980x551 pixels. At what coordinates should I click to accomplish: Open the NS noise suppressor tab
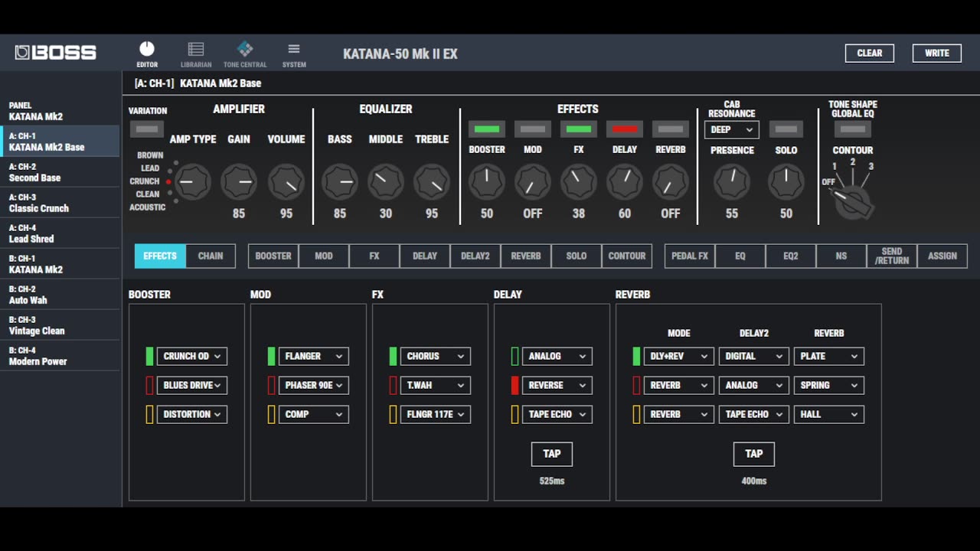pyautogui.click(x=841, y=256)
